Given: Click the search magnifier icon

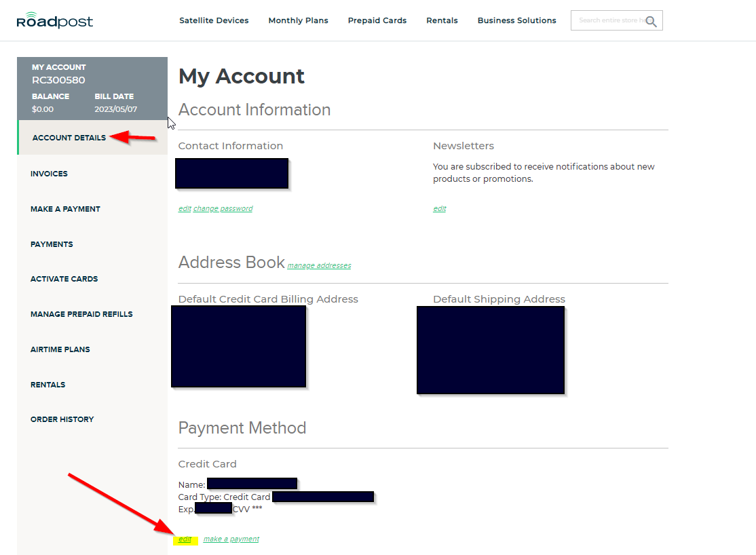Looking at the screenshot, I should click(x=651, y=20).
